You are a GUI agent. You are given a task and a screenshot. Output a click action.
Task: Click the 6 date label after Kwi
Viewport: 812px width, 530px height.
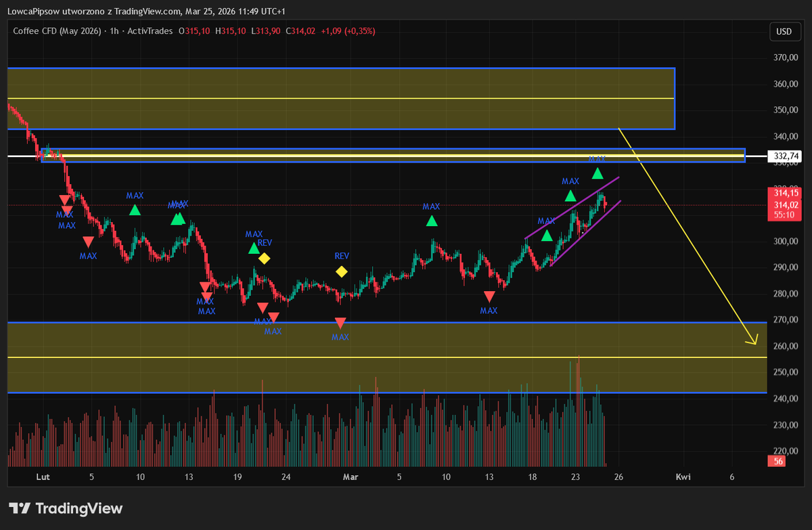pos(732,477)
